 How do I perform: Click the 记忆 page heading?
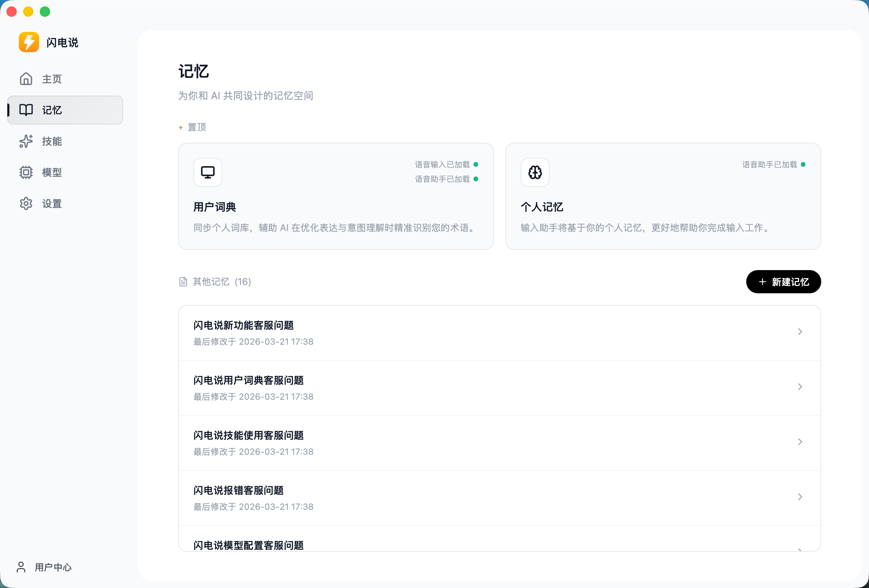click(193, 71)
